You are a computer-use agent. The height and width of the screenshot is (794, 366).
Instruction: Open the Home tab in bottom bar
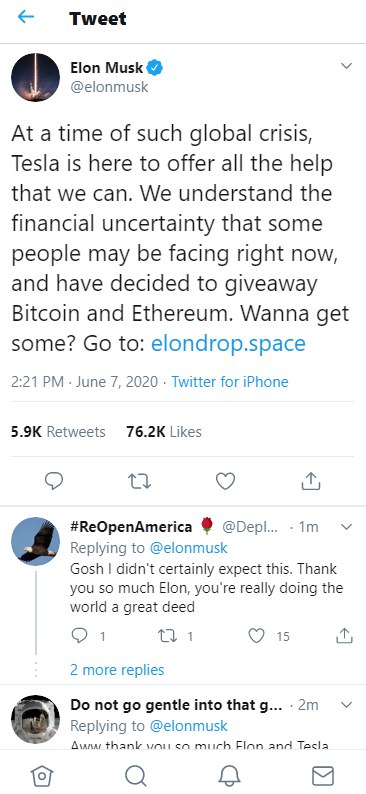(x=42, y=775)
